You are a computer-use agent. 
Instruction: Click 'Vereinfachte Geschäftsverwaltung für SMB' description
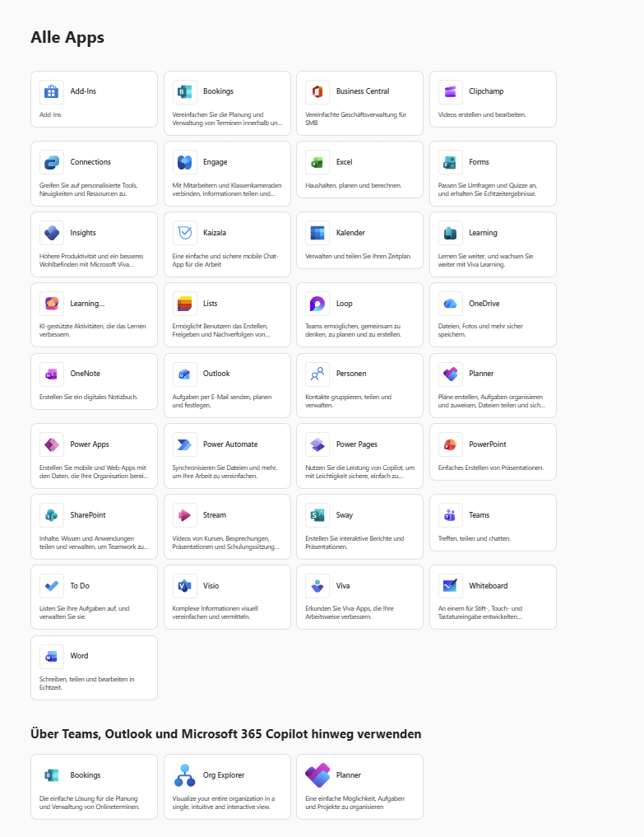(356, 119)
